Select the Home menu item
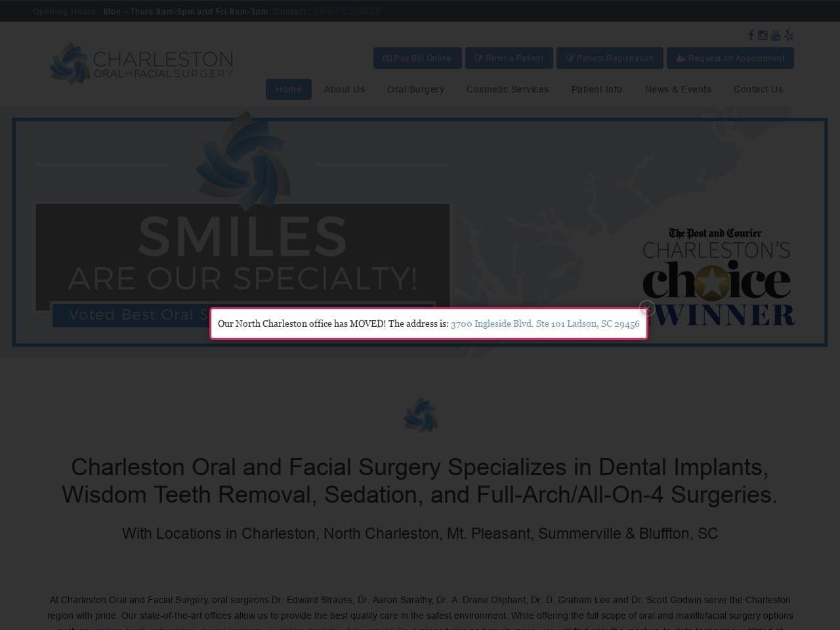This screenshot has width=840, height=630. pyautogui.click(x=289, y=89)
